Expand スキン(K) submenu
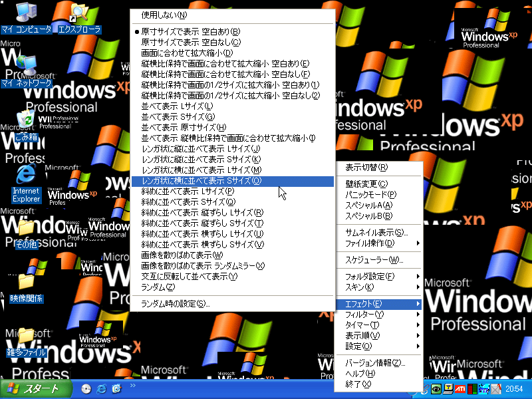532x399 pixels. pyautogui.click(x=379, y=287)
